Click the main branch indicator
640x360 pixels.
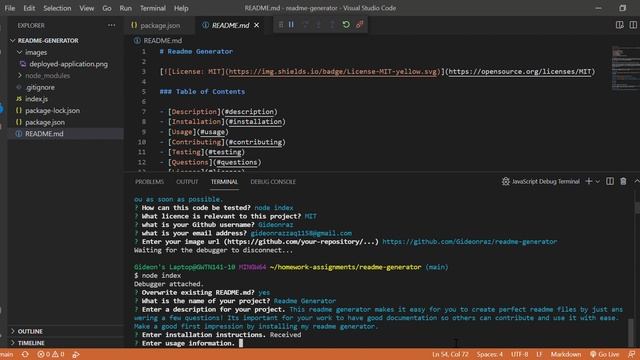point(6,354)
